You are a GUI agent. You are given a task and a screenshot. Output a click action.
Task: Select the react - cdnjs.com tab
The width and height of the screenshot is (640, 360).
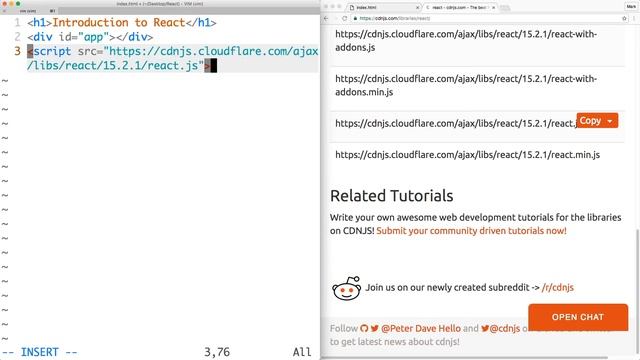click(459, 7)
